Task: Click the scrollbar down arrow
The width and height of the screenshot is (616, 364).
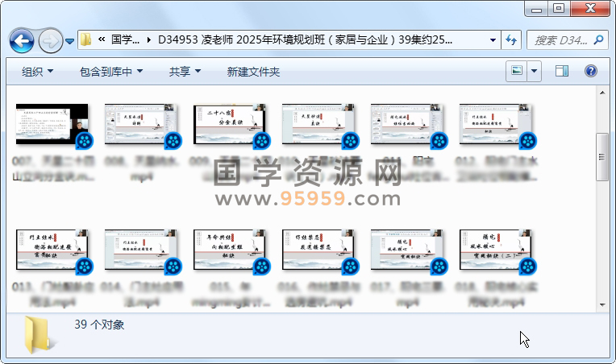Action: point(602,304)
